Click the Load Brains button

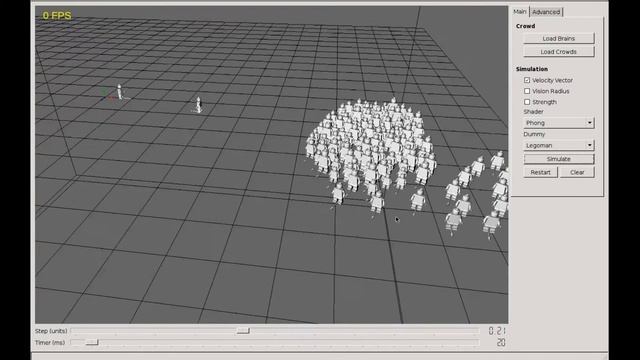[x=558, y=38]
